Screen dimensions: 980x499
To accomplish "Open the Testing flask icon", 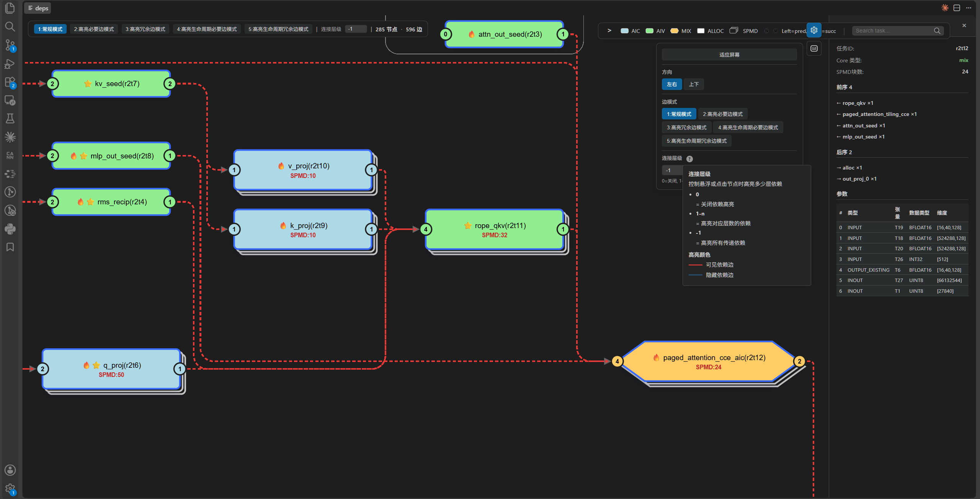I will tap(10, 119).
